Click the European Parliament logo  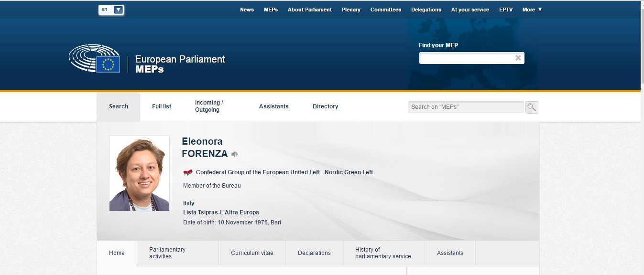coord(94,59)
